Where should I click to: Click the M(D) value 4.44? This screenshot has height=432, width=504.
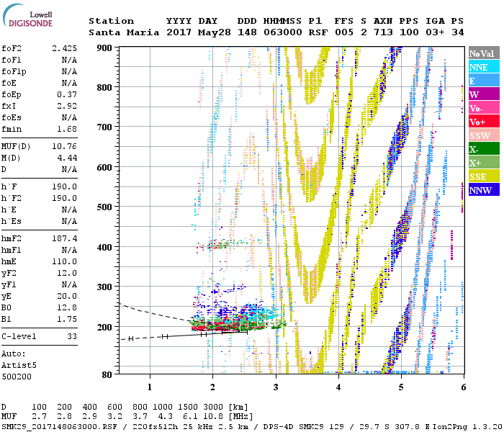point(67,158)
